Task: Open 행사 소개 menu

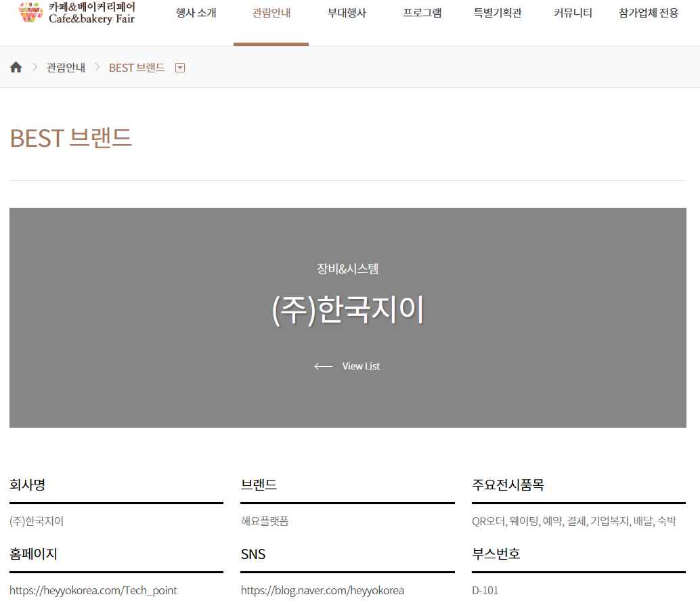Action: [196, 13]
